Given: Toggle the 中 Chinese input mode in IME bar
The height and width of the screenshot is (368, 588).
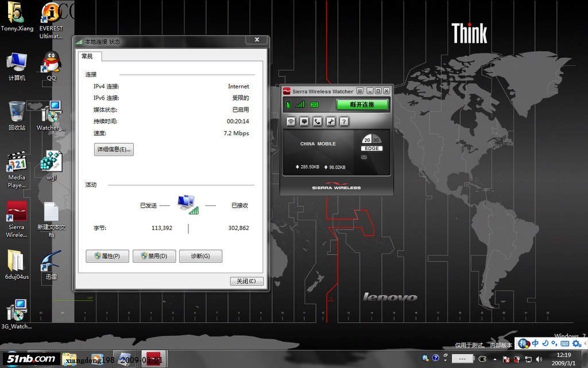Looking at the screenshot, I should click(535, 343).
